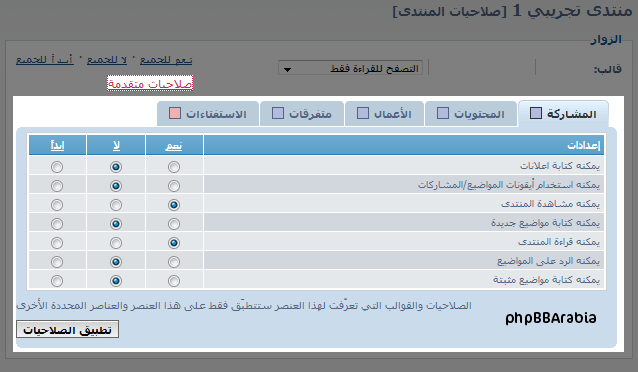
Task: Click the 'قالب:' label
Action: [607, 69]
